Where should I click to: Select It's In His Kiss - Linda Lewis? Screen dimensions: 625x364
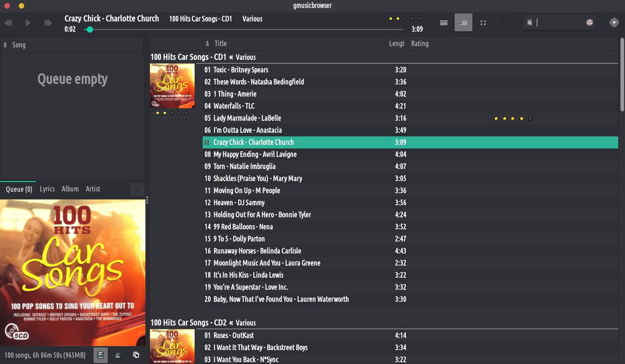pos(410,275)
